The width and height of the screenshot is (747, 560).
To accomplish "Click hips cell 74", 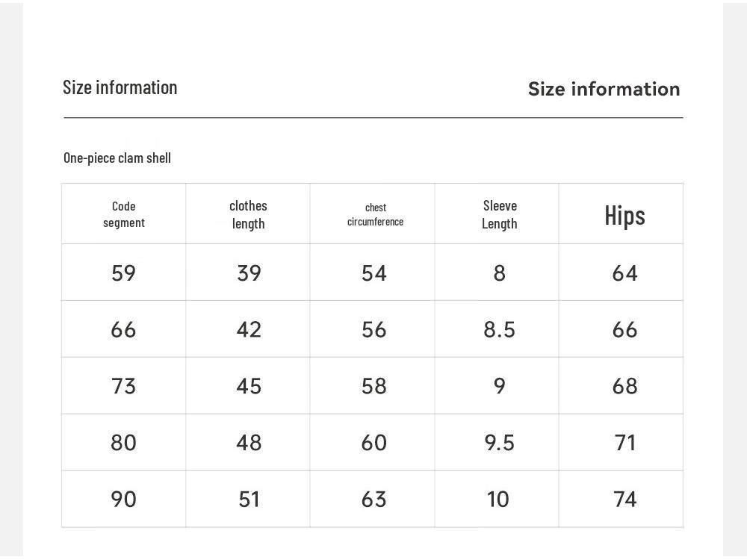I will (x=624, y=499).
